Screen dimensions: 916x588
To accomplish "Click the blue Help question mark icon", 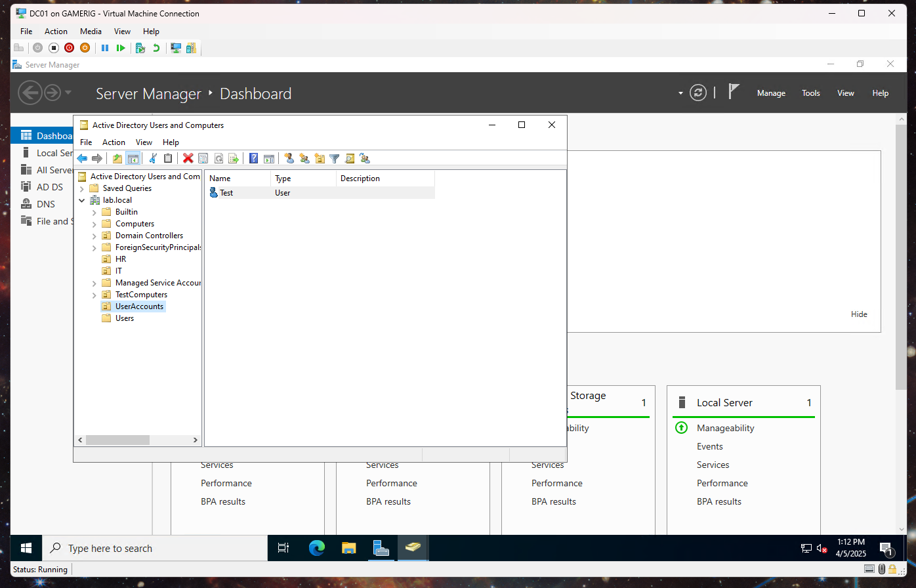I will tap(253, 158).
